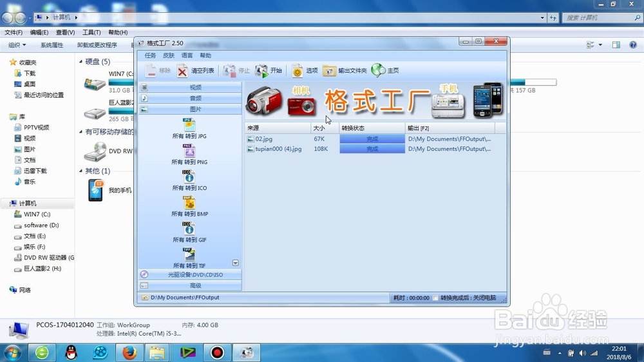Expand the 高级 advanced panel
This screenshot has height=362, width=644.
pos(190,285)
